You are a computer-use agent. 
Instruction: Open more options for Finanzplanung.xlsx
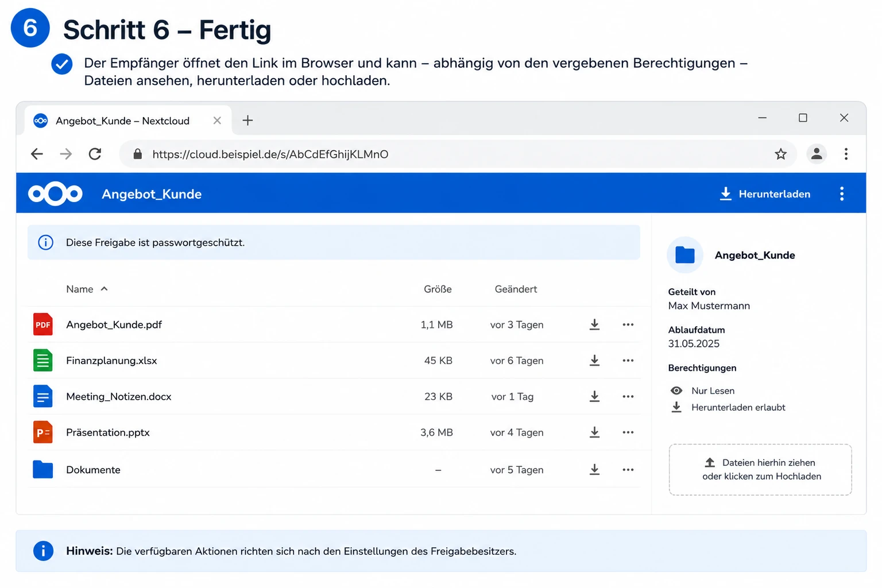(628, 361)
